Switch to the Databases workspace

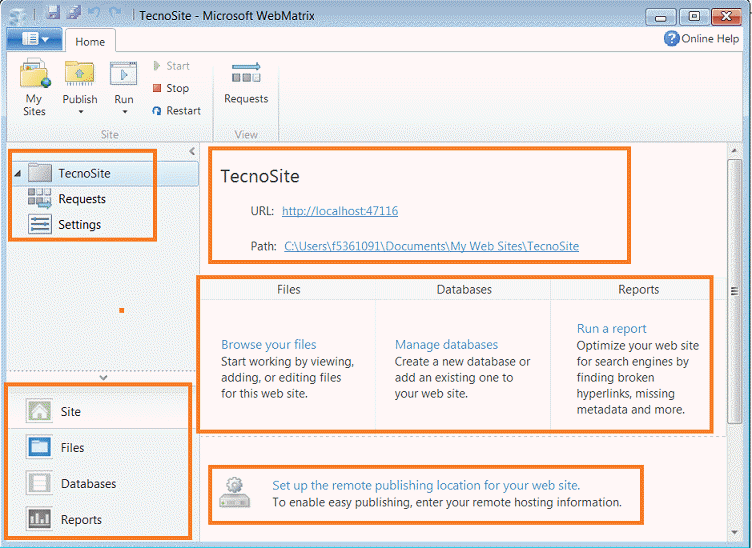98,483
